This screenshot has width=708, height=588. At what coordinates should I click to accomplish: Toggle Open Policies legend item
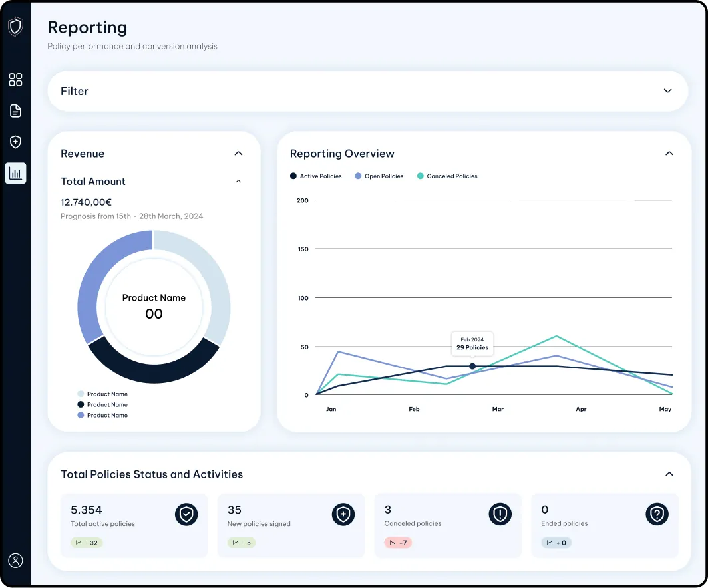click(x=379, y=176)
